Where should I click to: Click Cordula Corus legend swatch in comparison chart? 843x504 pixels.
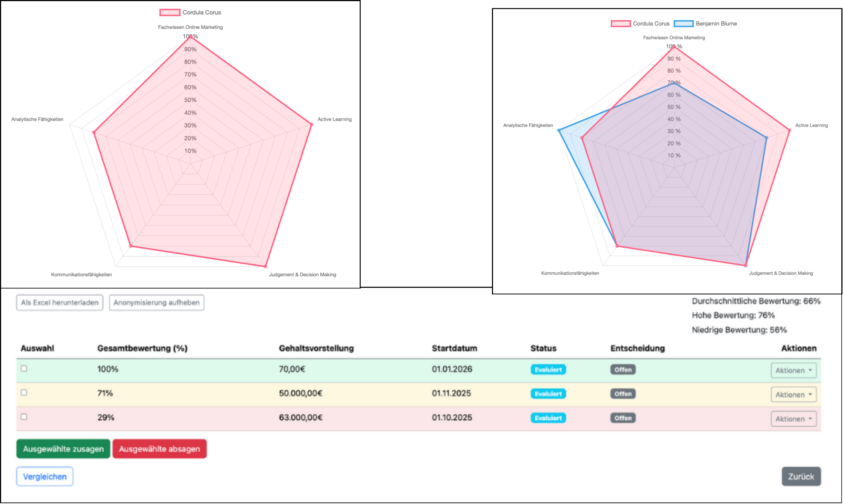click(621, 23)
